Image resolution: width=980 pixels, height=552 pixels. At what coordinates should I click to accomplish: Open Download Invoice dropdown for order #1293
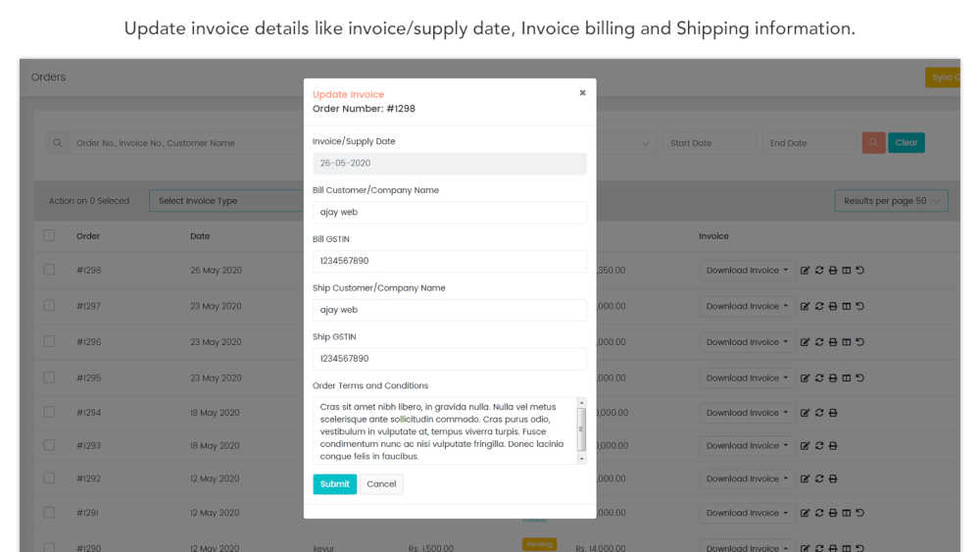click(746, 446)
